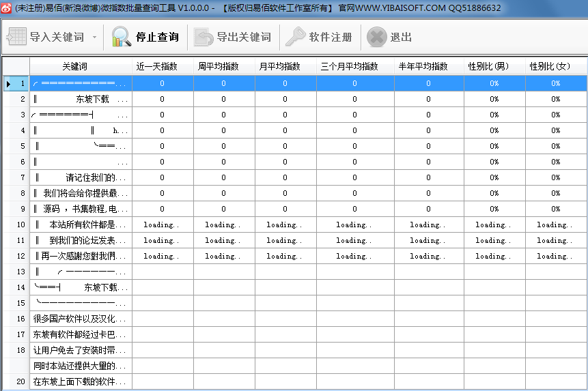Viewport: 588px width, 391px height.
Task: Click the 退出 exit label
Action: coord(401,37)
